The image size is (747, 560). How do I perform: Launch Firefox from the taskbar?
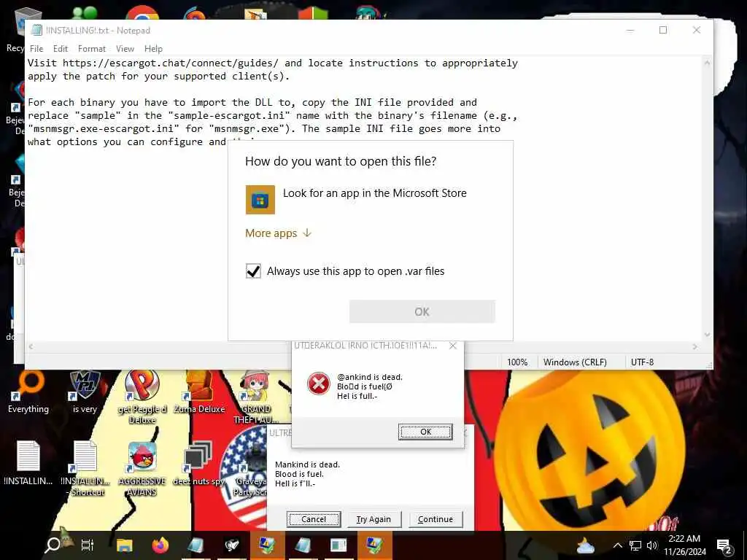point(160,545)
